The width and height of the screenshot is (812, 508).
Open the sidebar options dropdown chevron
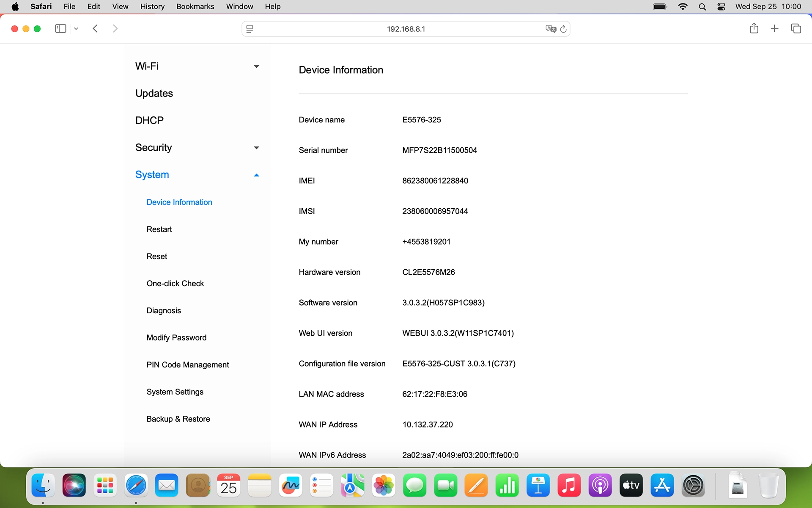(76, 29)
